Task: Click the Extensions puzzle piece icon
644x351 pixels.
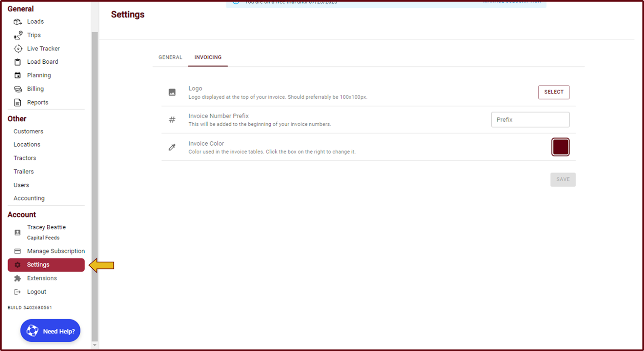Action: (x=18, y=278)
